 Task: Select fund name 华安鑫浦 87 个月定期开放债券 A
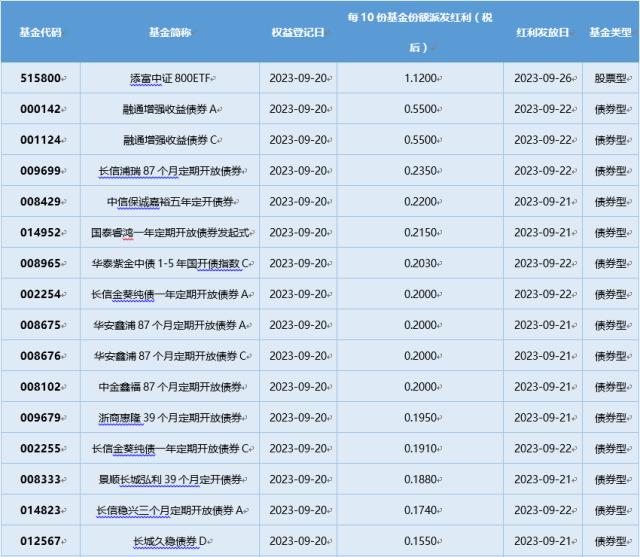click(170, 325)
